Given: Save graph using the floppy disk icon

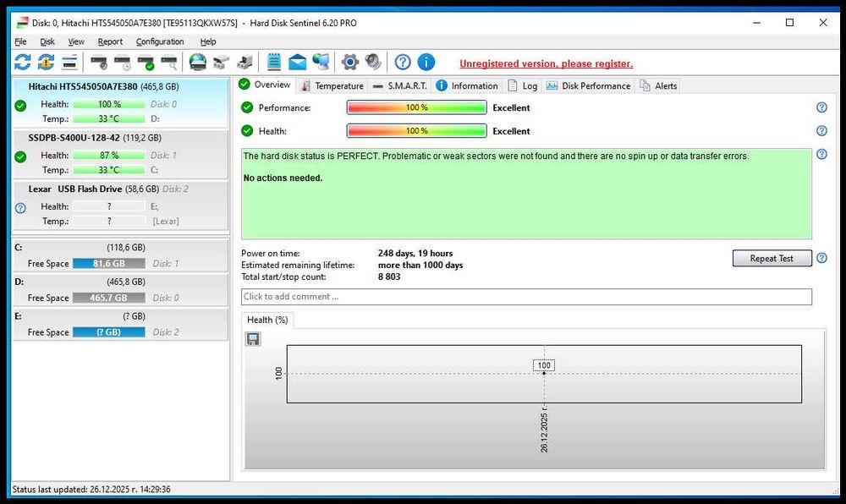Looking at the screenshot, I should point(253,338).
